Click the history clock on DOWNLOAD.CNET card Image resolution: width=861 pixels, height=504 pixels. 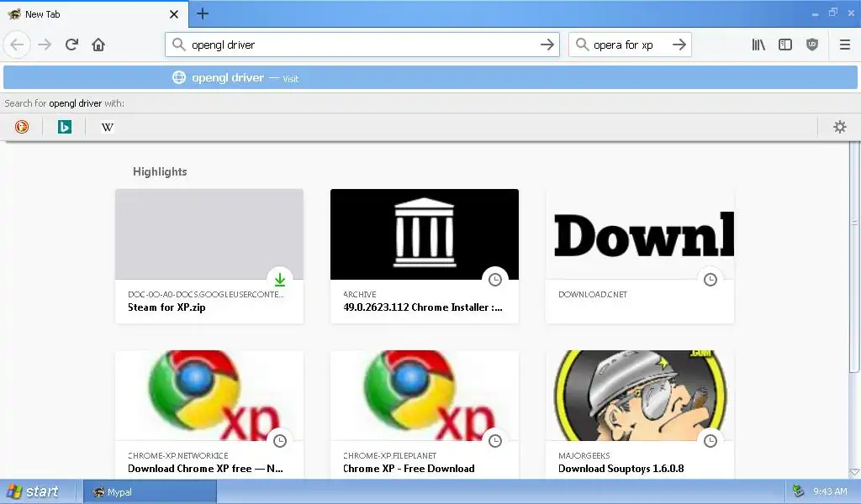pos(710,280)
